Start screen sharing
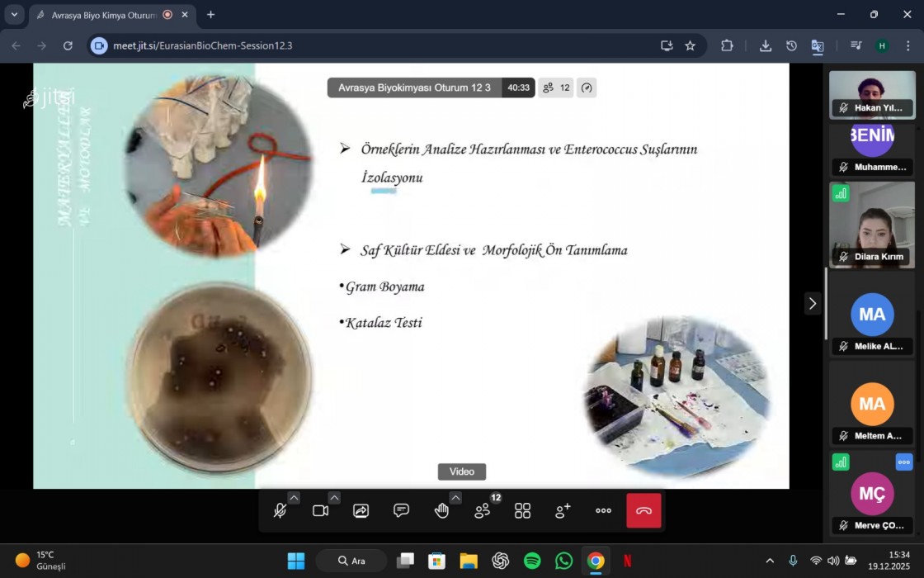 (361, 511)
